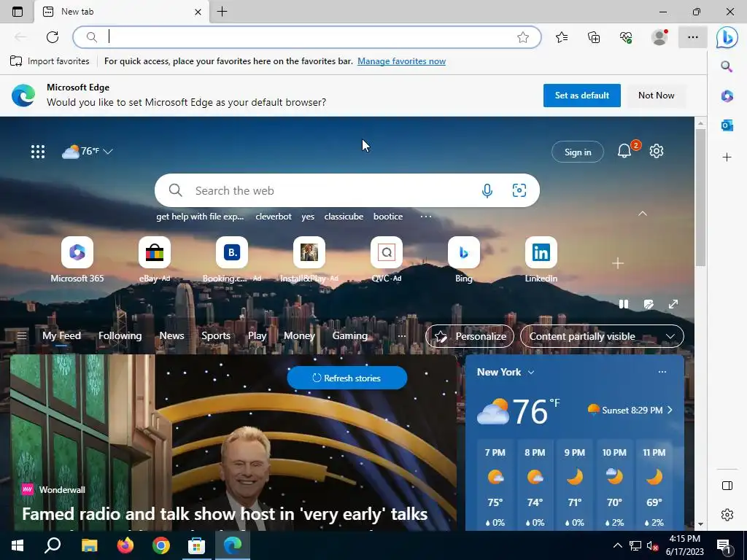
Task: Click Refresh stories button
Action: tap(347, 378)
